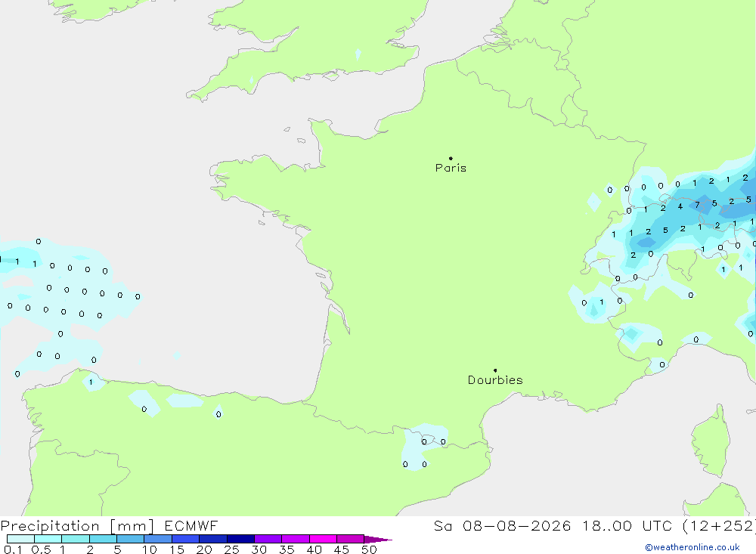
Task: Click the '(12+252)' forecast step text
Action: pyautogui.click(x=719, y=525)
